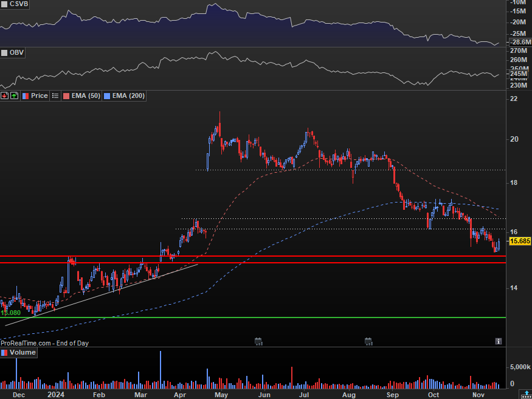Open the Price settings label

tap(40, 96)
